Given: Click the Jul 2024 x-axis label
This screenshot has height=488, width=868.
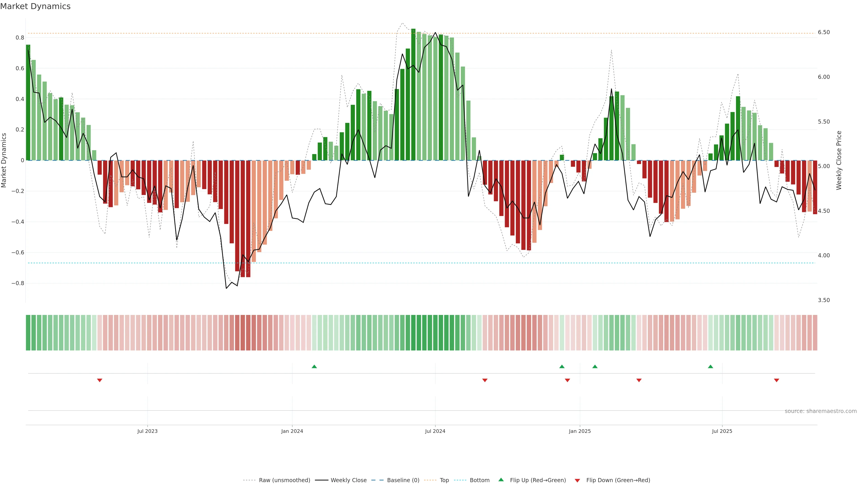Looking at the screenshot, I should [x=435, y=431].
